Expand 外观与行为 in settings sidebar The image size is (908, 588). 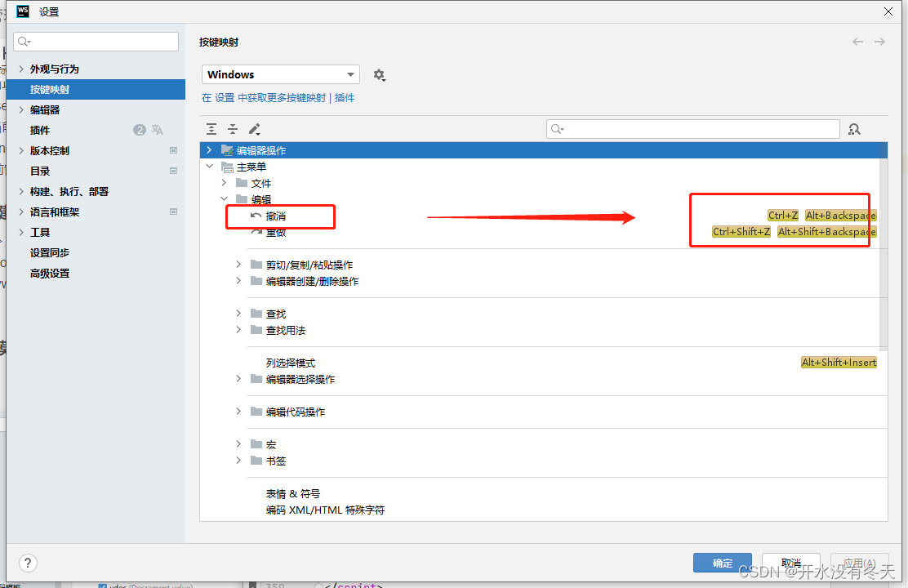point(21,69)
